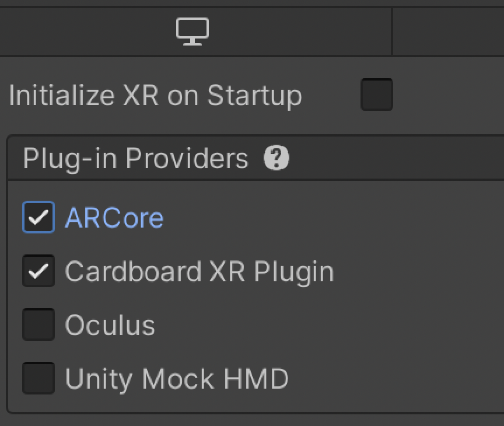This screenshot has width=504, height=426.
Task: Enable Initialize XR on Startup checkbox
Action: pyautogui.click(x=376, y=95)
